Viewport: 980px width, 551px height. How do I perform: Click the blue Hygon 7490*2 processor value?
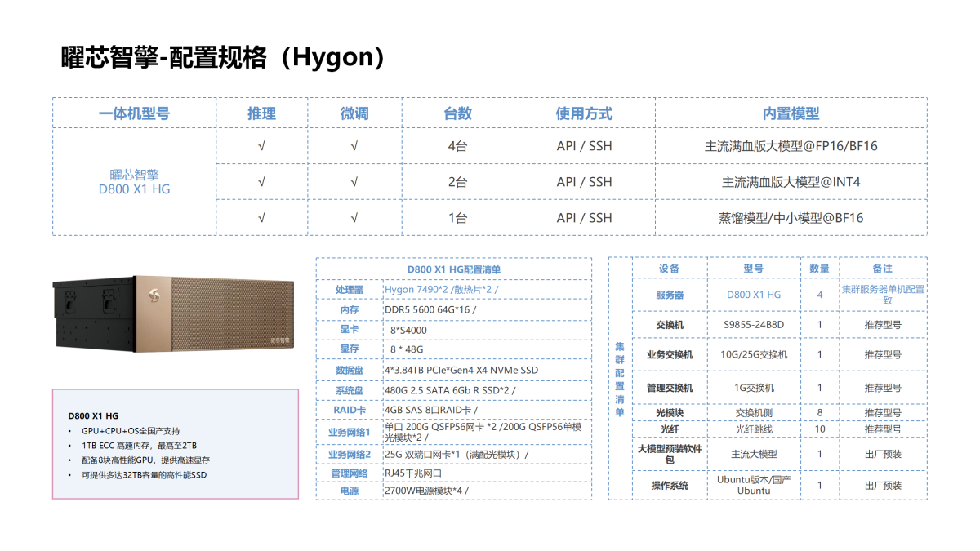[x=441, y=290]
